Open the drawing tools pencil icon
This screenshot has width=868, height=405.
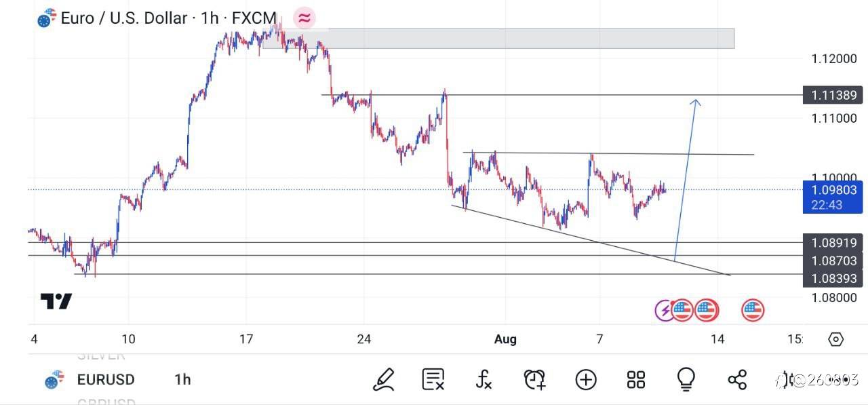(x=384, y=379)
